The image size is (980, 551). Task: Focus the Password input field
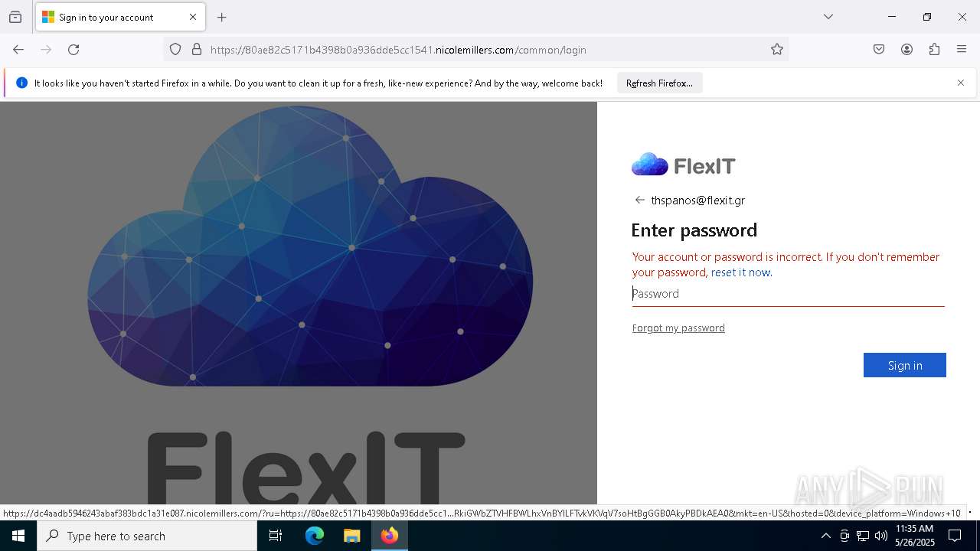coord(788,294)
